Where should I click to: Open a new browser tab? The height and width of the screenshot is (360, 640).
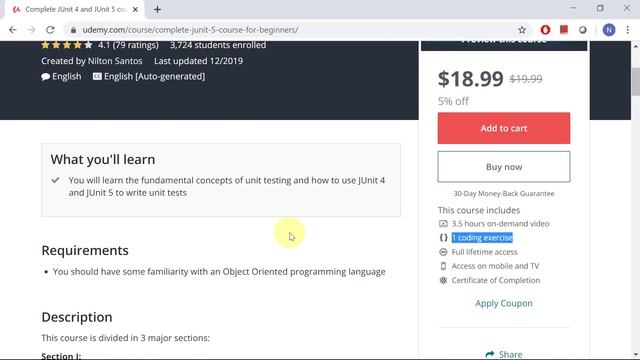pos(157,9)
